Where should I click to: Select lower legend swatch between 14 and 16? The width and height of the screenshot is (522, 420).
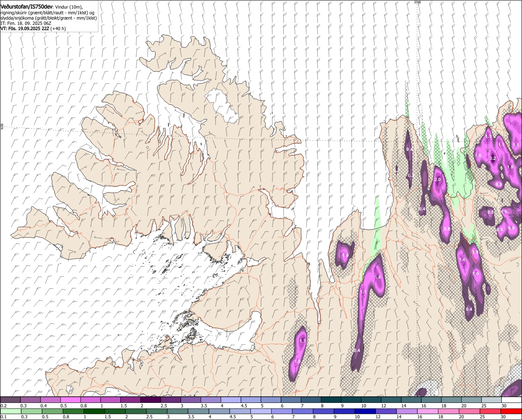407,411
